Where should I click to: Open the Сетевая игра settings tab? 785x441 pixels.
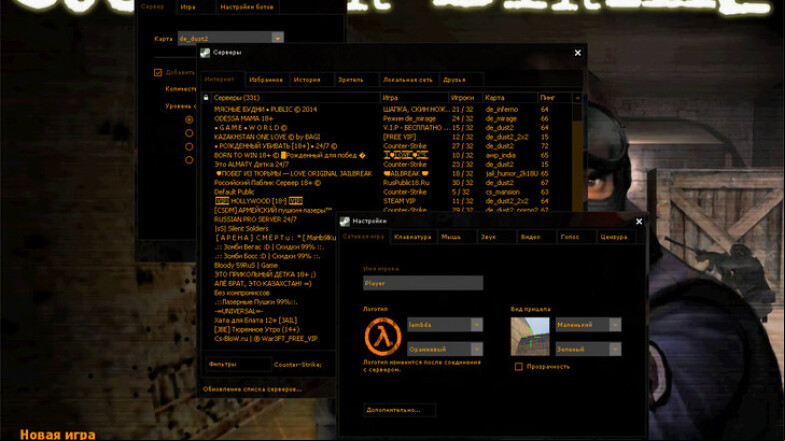pyautogui.click(x=363, y=236)
